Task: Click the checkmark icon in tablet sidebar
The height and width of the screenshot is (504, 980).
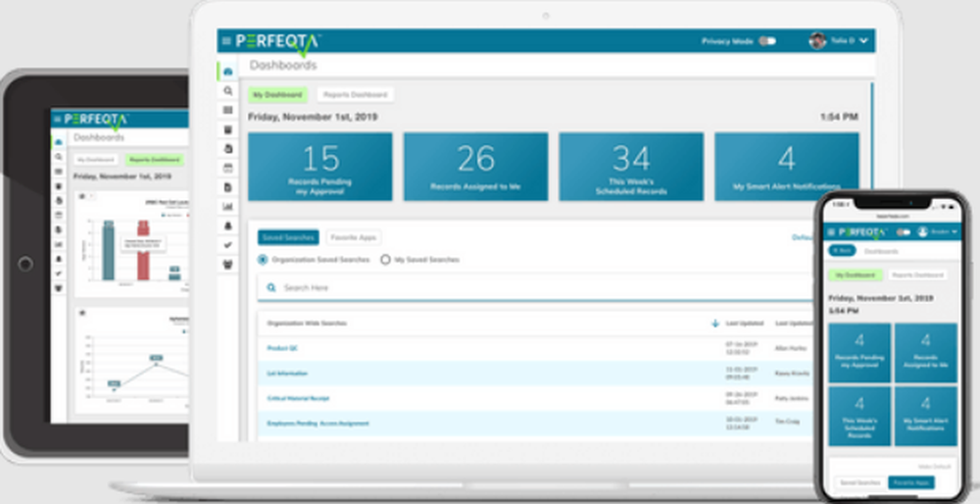Action: click(59, 274)
